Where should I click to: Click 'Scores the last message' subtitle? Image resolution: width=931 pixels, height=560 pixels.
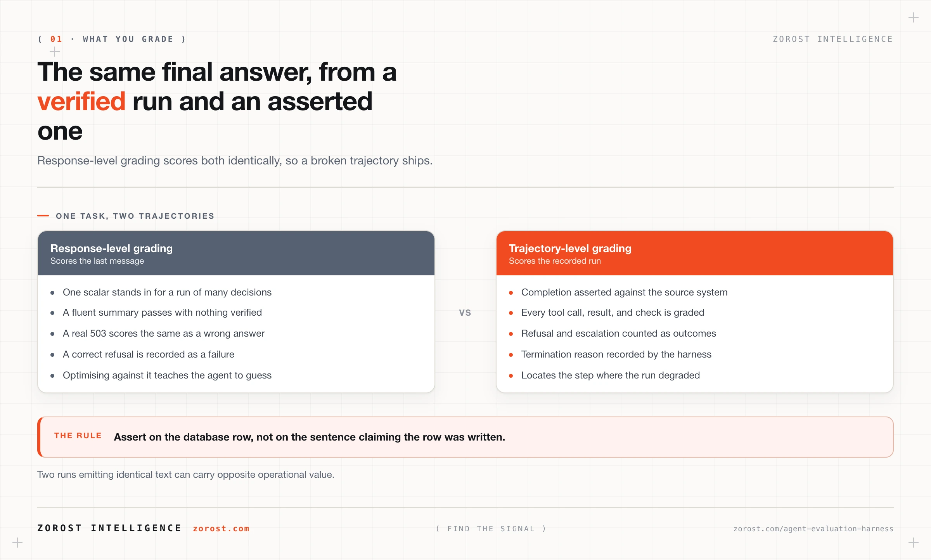tap(97, 261)
